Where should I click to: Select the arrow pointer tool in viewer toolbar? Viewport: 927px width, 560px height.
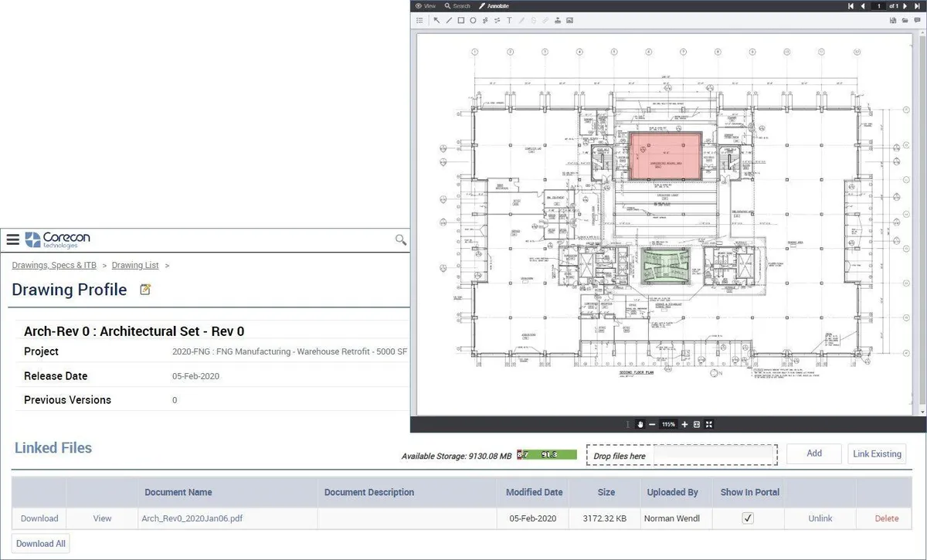coord(436,20)
